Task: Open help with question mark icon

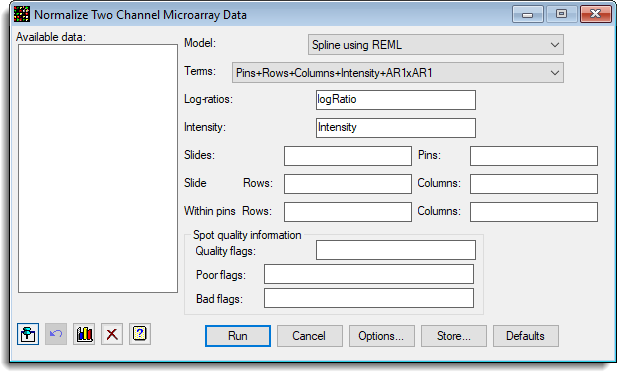Action: [x=140, y=334]
